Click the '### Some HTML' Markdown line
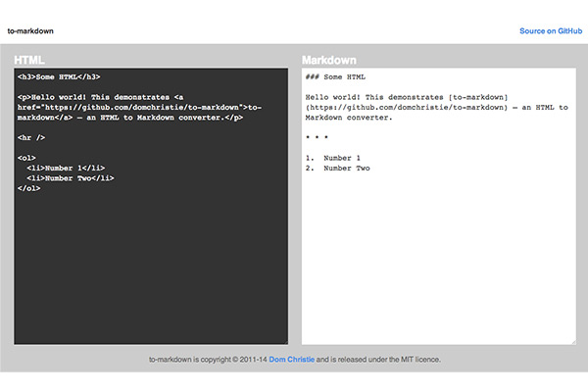588x392 pixels. tap(335, 76)
